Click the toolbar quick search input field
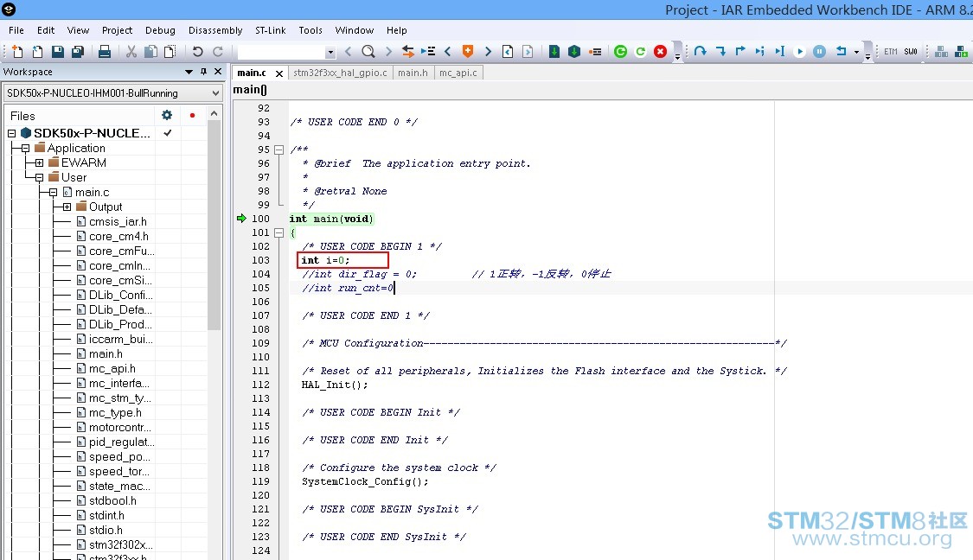Screen dimensions: 973x560 282,52
